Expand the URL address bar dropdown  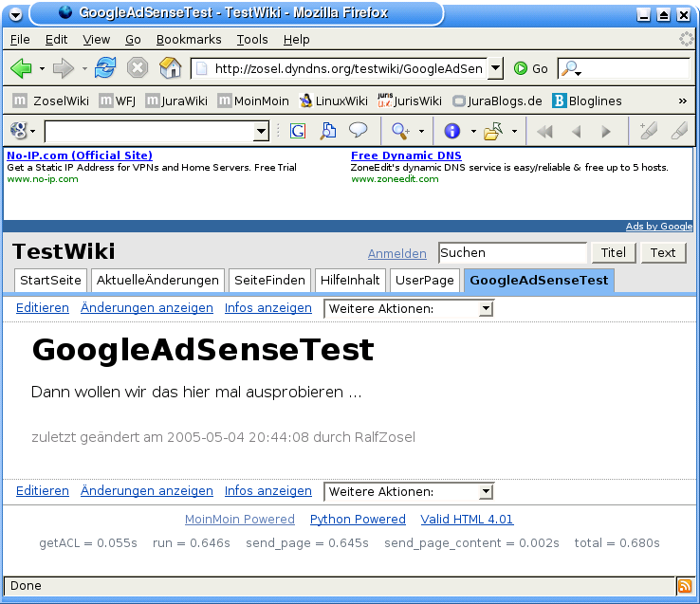click(495, 68)
